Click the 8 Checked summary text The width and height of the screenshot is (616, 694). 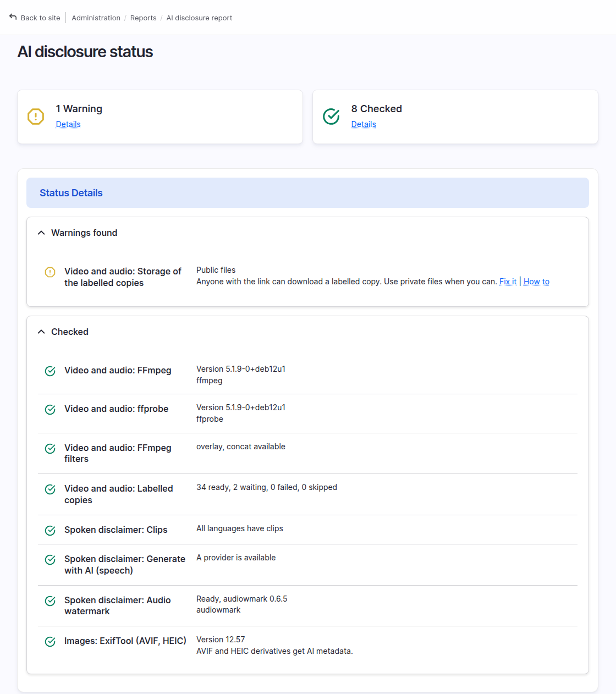point(377,109)
